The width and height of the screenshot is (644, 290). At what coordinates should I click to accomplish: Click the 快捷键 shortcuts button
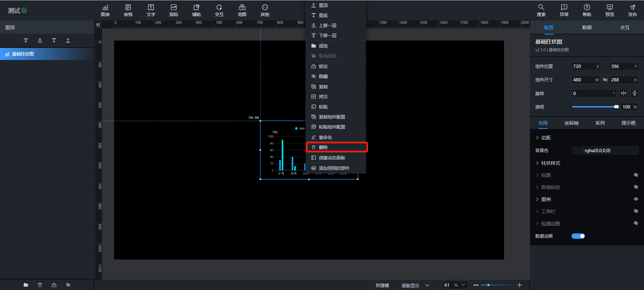click(x=382, y=285)
